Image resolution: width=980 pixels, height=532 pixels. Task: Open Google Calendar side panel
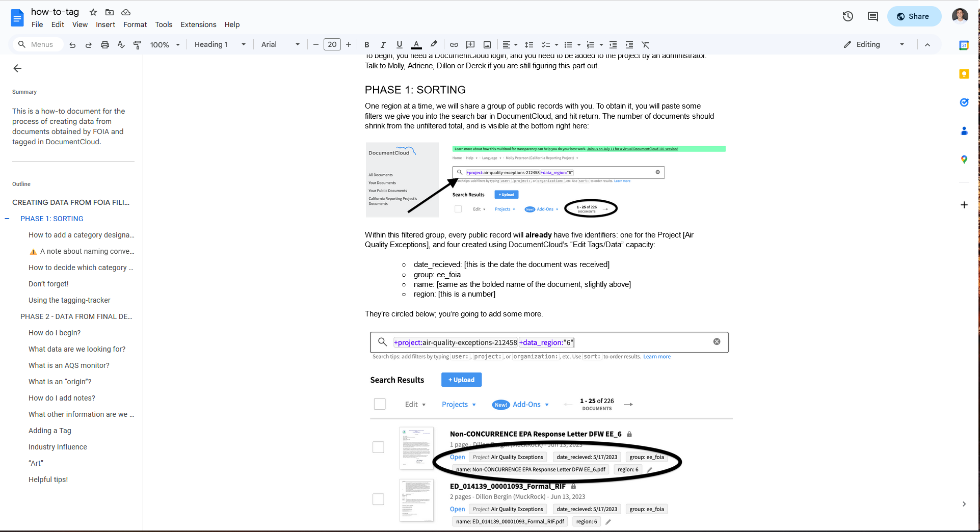964,45
